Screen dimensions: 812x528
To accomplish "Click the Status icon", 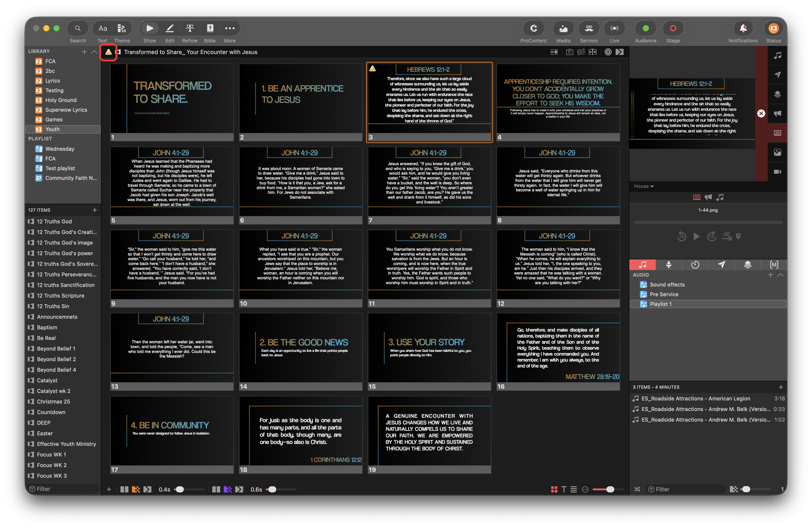I will 773,28.
